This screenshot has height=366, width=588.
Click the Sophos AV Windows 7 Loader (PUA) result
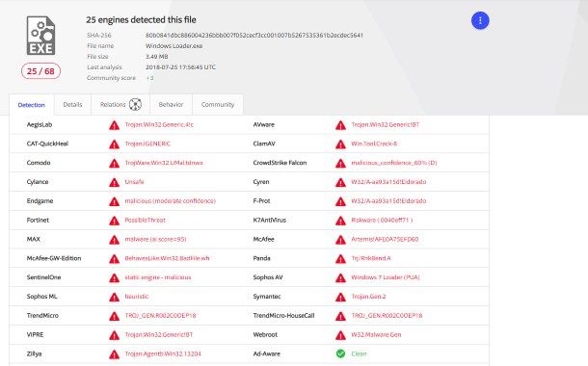click(x=386, y=277)
